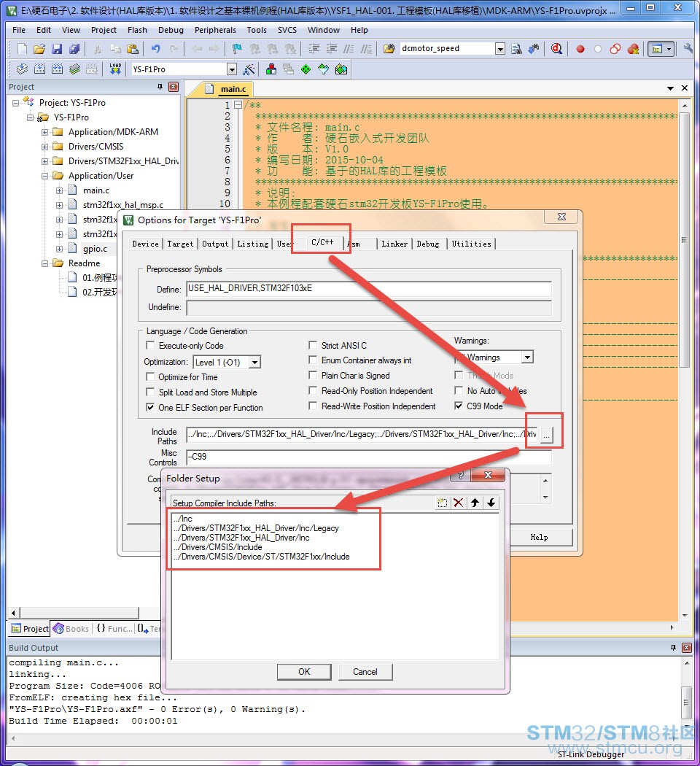The height and width of the screenshot is (766, 700).
Task: Uncheck One ELF Section per Function
Action: (150, 407)
